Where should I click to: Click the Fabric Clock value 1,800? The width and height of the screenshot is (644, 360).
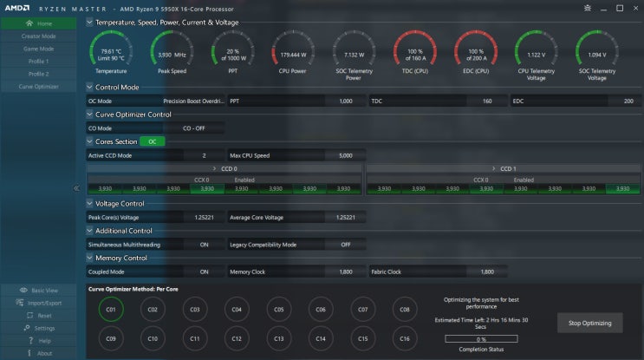point(487,272)
